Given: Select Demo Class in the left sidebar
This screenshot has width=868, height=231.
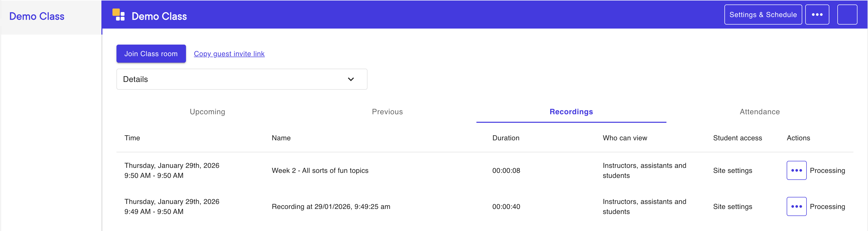Looking at the screenshot, I should (37, 17).
